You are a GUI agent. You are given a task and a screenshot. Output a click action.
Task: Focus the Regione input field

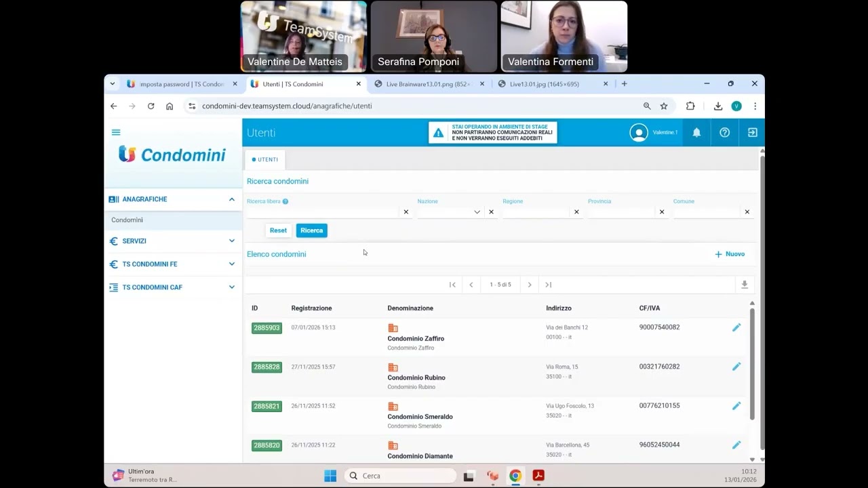[x=536, y=212]
